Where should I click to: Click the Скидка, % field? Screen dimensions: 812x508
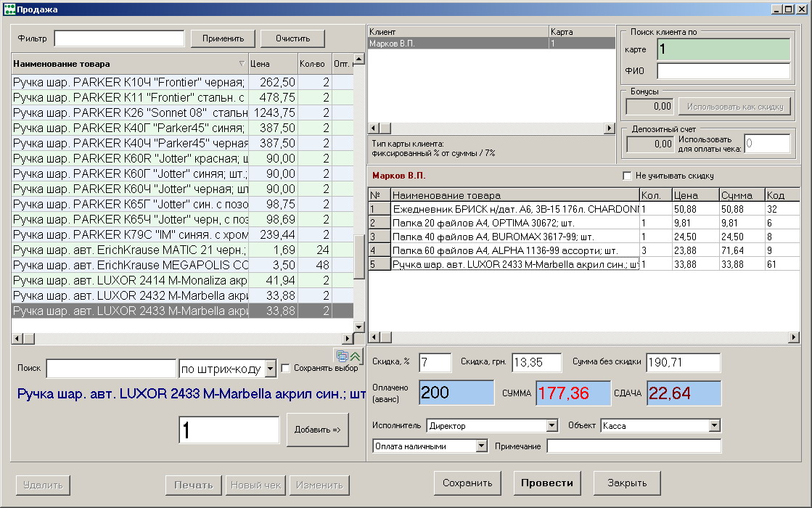coord(435,362)
